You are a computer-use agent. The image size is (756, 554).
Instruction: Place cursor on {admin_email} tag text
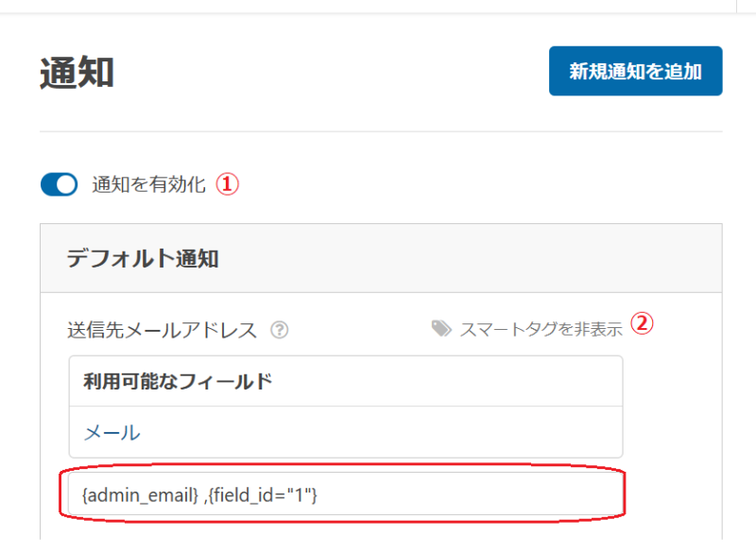pyautogui.click(x=140, y=495)
